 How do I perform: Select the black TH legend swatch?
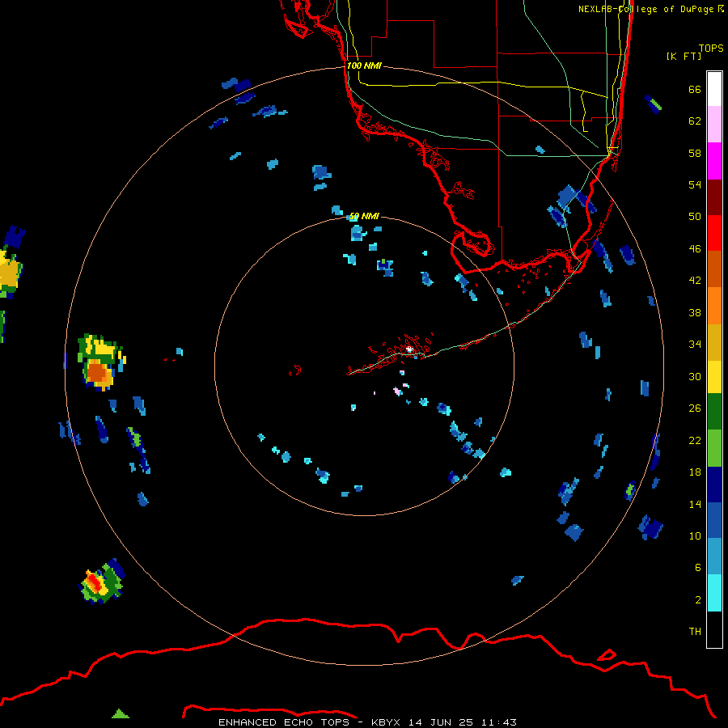pyautogui.click(x=714, y=629)
